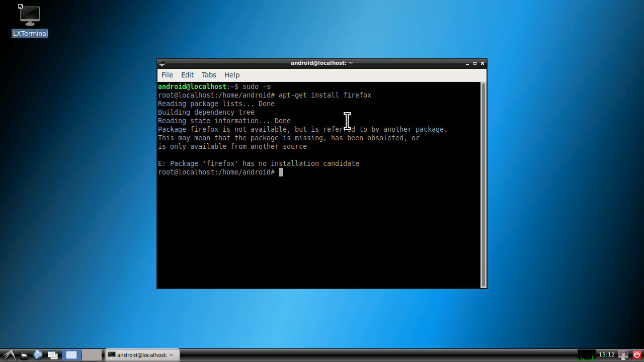Click the iconify all windows taskbar icon
Image resolution: width=644 pixels, height=362 pixels.
53,355
